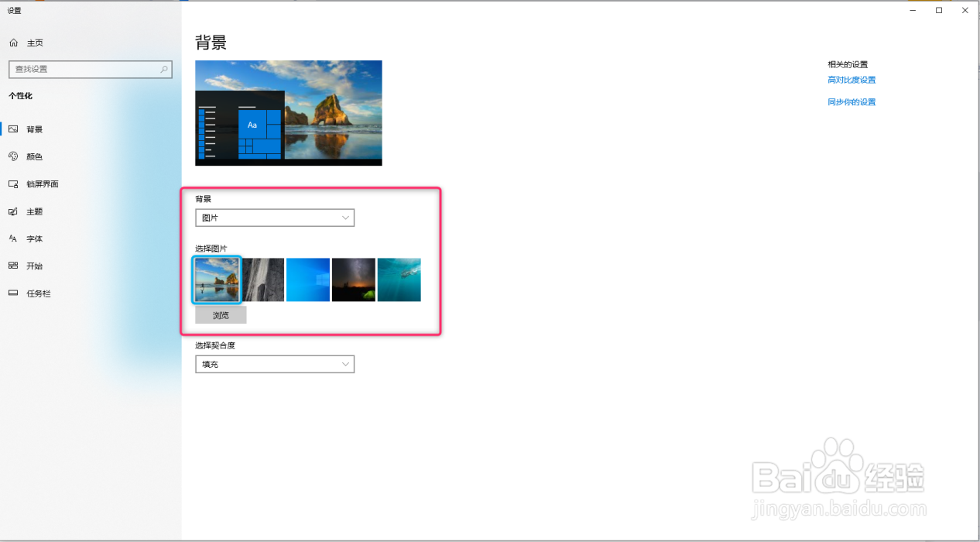Select the underwater swimmer wallpaper thumbnail
Image resolution: width=980 pixels, height=542 pixels.
click(x=399, y=280)
